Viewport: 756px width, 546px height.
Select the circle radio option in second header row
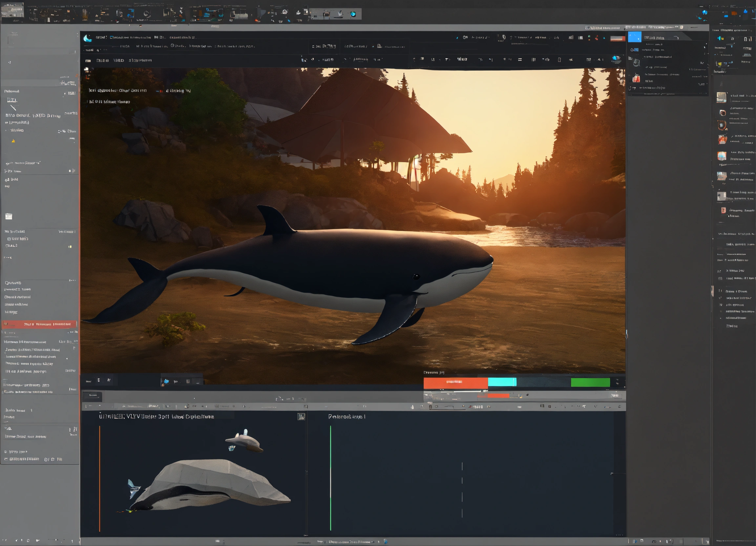172,46
